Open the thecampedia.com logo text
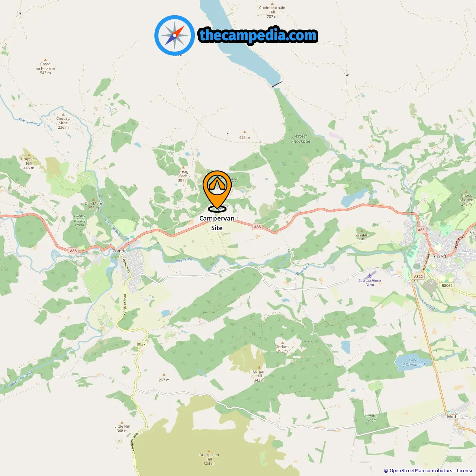The width and height of the screenshot is (476, 476). 258,35
